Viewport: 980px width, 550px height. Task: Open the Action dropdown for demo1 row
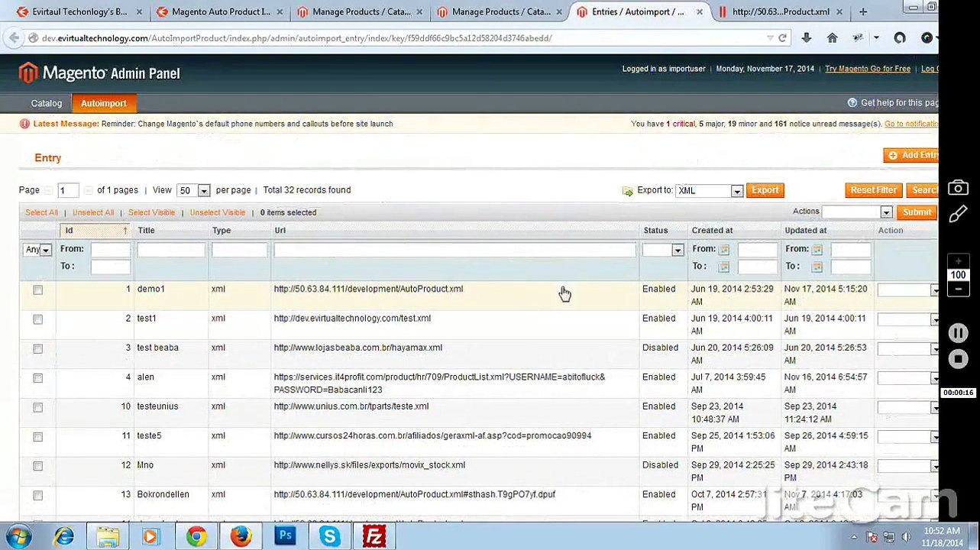tap(908, 290)
